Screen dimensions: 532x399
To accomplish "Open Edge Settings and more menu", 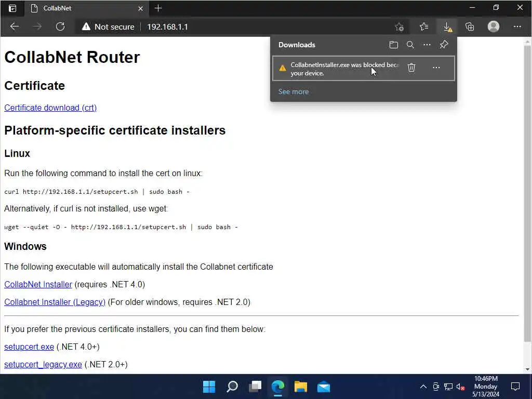I will coord(517,26).
